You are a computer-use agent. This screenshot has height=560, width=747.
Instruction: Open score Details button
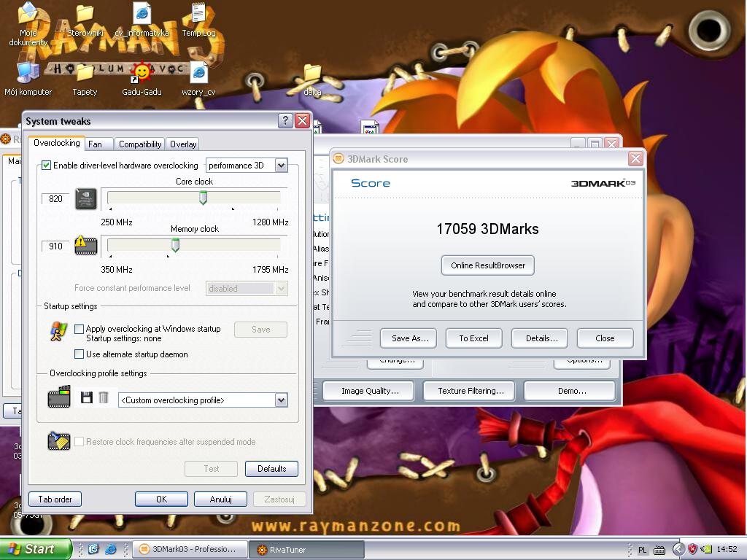pyautogui.click(x=539, y=338)
